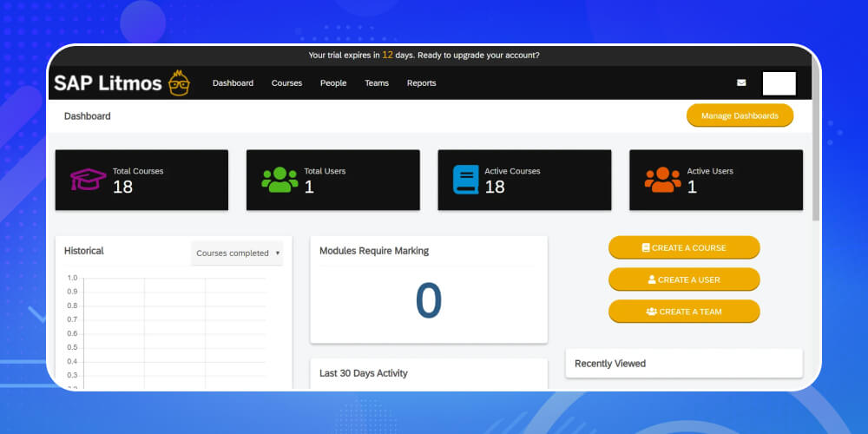
Task: Select the Recently Viewed panel header
Action: pyautogui.click(x=610, y=364)
